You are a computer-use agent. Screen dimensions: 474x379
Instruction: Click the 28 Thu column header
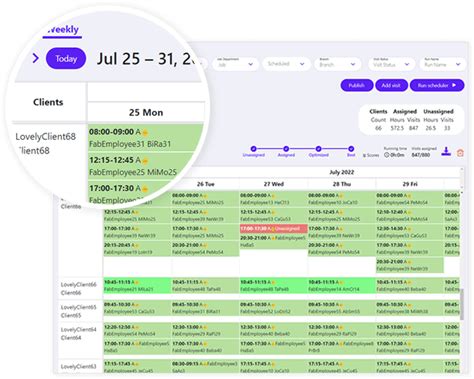(342, 184)
